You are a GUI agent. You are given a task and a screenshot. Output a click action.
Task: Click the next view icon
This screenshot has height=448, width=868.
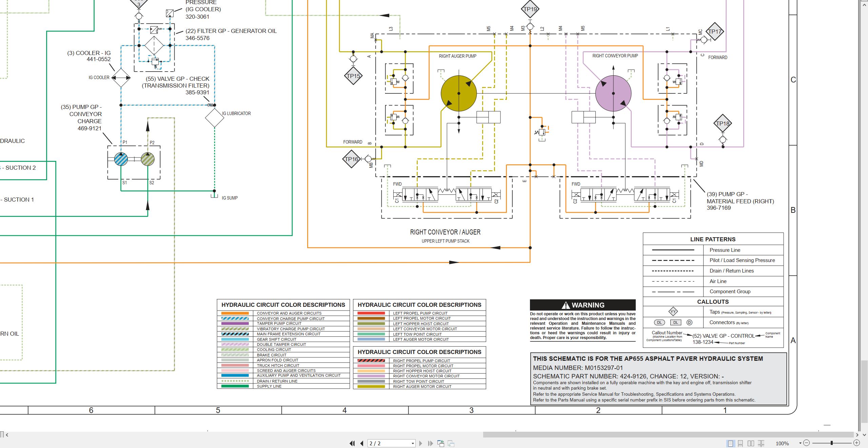tap(451, 443)
